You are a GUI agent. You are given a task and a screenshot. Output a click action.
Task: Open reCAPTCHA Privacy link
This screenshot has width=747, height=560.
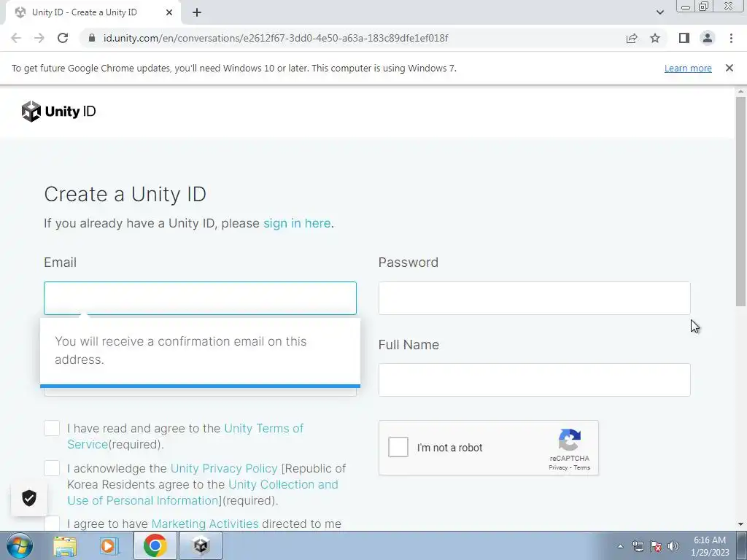(558, 467)
